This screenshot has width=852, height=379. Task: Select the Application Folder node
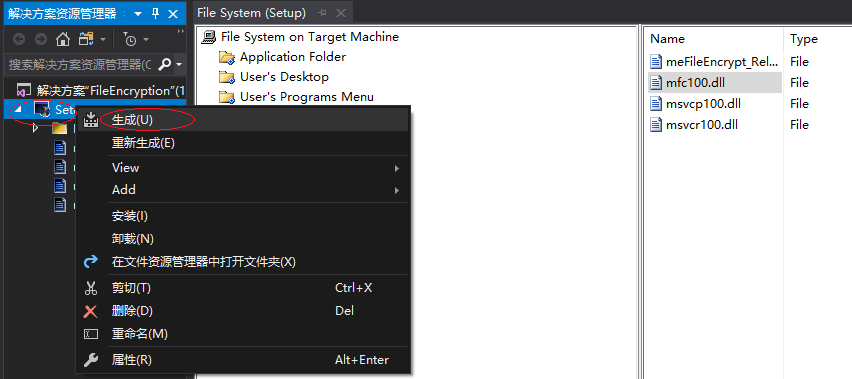293,57
